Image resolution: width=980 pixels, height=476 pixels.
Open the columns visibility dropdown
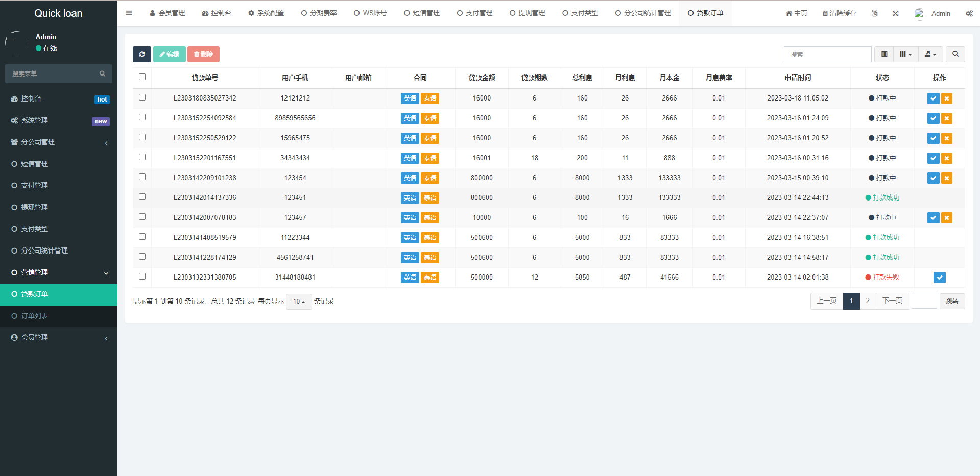pyautogui.click(x=905, y=54)
